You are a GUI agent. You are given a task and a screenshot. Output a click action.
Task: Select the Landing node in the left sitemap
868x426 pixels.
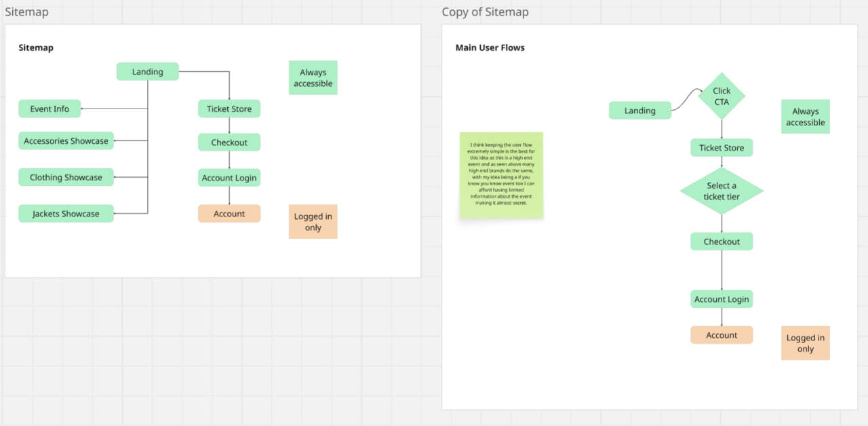pyautogui.click(x=147, y=71)
